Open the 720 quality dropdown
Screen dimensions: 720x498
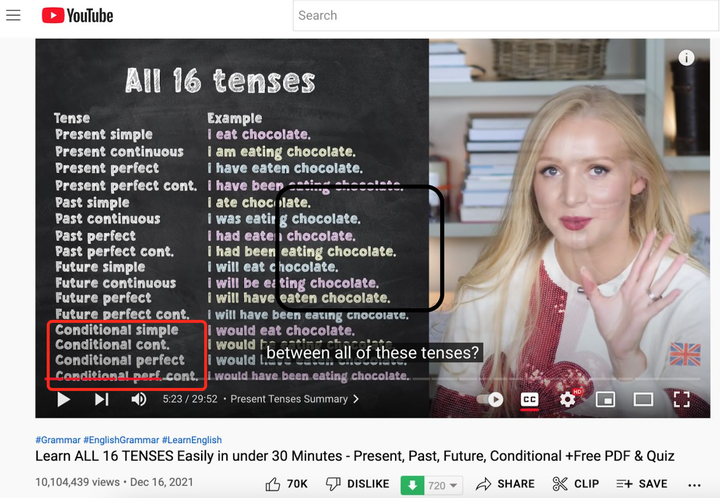pyautogui.click(x=443, y=485)
